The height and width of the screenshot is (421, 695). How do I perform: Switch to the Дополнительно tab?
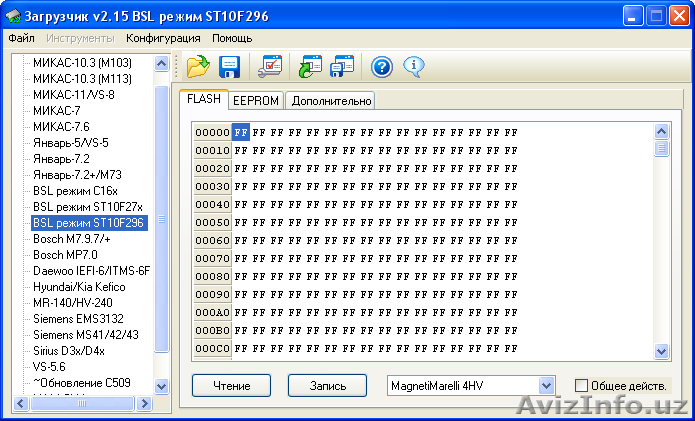[330, 100]
